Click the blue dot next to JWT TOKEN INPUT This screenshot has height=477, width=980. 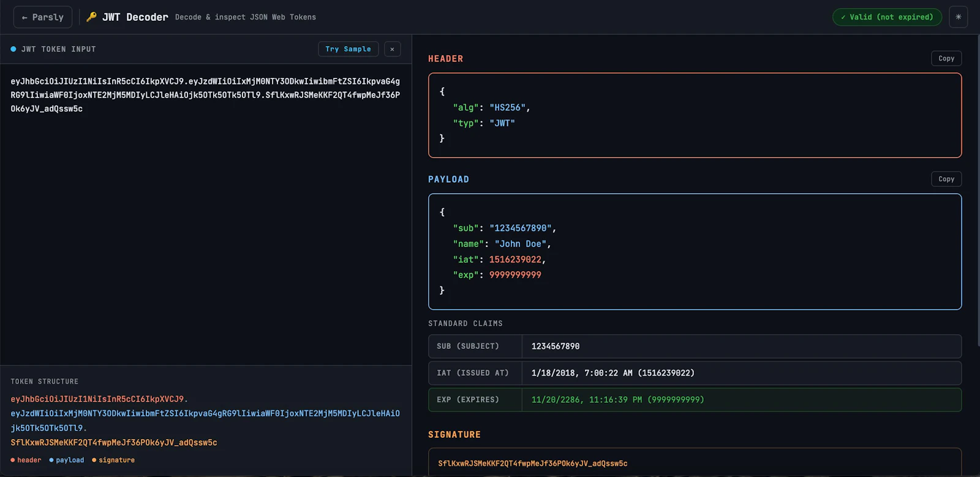(13, 49)
